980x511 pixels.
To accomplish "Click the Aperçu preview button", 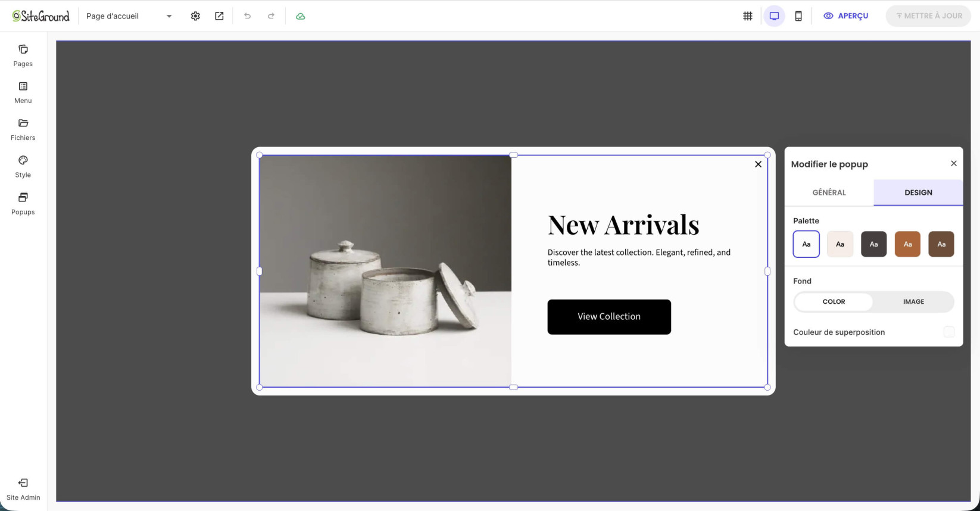I will tap(845, 16).
